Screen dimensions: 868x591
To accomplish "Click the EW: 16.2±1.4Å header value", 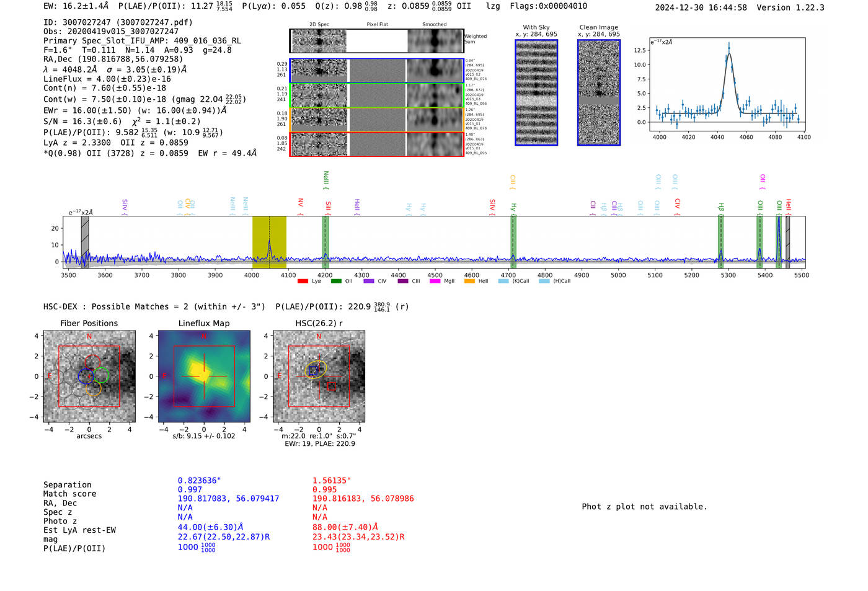I will pos(76,6).
